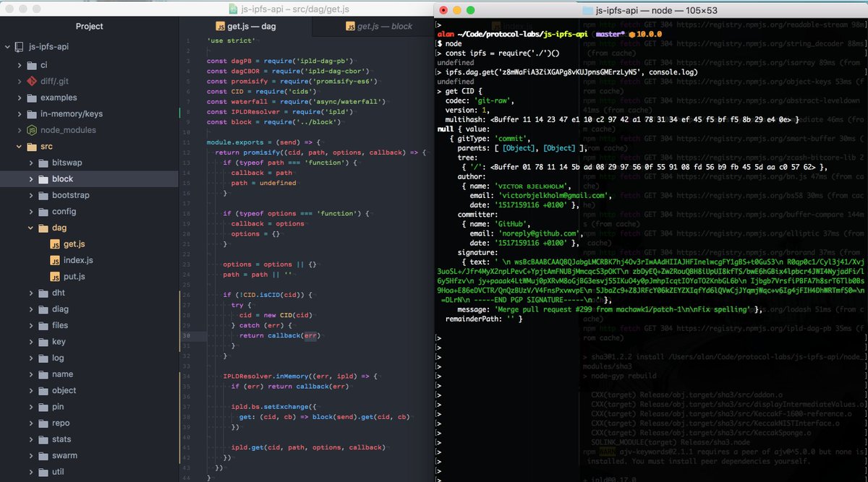Expand the in-memory/keys folder chevron

[x=19, y=114]
